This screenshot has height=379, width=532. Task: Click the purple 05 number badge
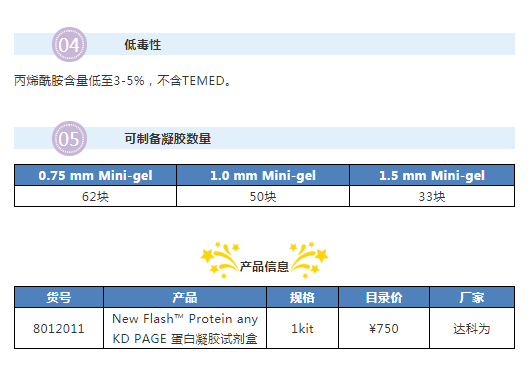70,138
